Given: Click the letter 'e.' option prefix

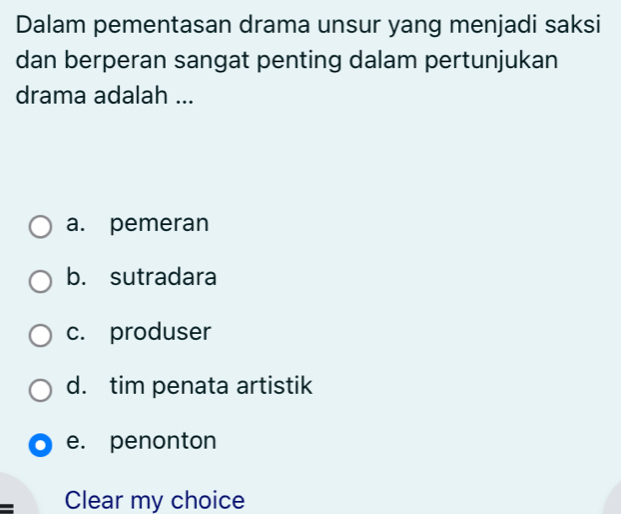Looking at the screenshot, I should (77, 441).
